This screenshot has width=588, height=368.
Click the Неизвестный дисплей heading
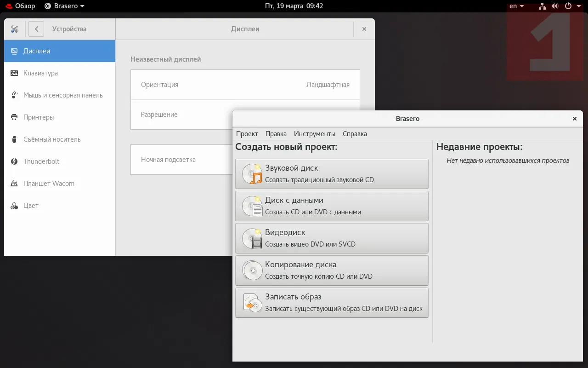coord(166,59)
